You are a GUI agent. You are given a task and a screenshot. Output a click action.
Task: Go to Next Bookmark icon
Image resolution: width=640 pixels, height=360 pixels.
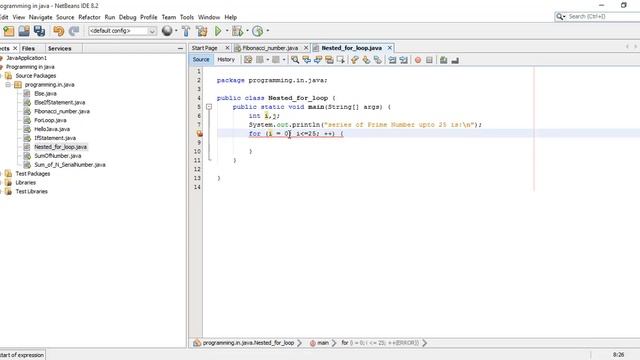point(366,60)
